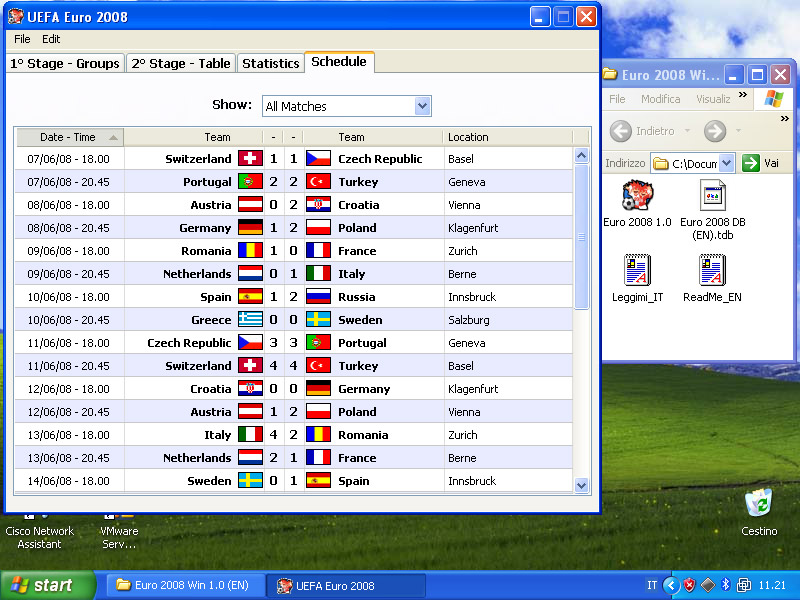Click the Klagenfurt location in 08/06/08 20.45 row

(473, 228)
